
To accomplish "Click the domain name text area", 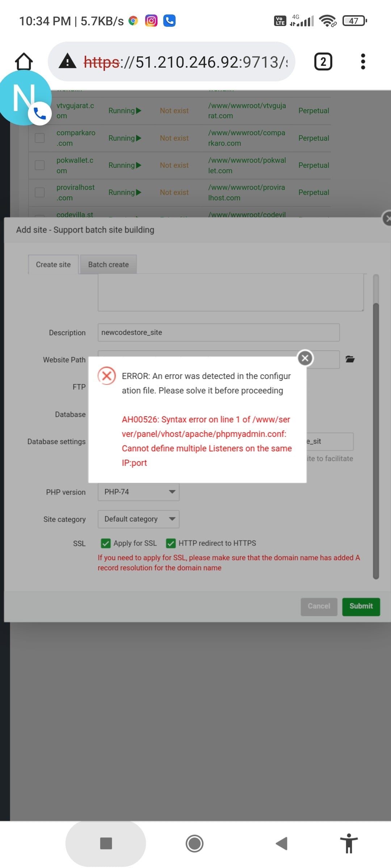I will click(x=231, y=292).
